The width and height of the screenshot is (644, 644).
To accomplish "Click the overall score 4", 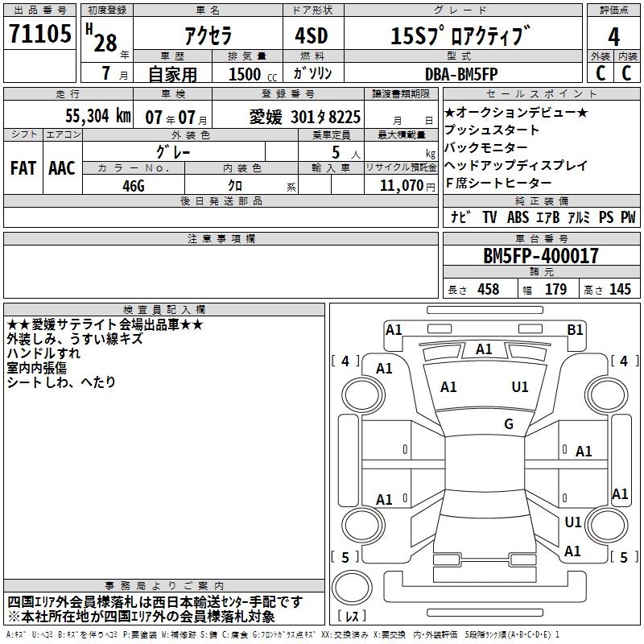I will point(613,37).
